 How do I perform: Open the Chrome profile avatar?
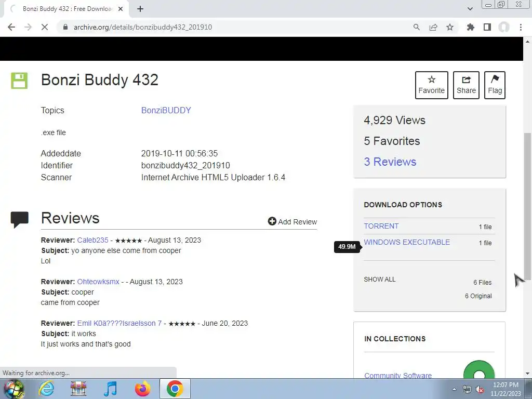pos(504,27)
